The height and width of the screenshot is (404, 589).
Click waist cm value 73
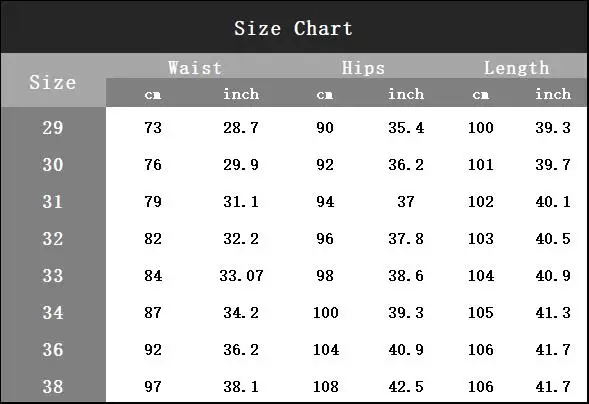153,128
